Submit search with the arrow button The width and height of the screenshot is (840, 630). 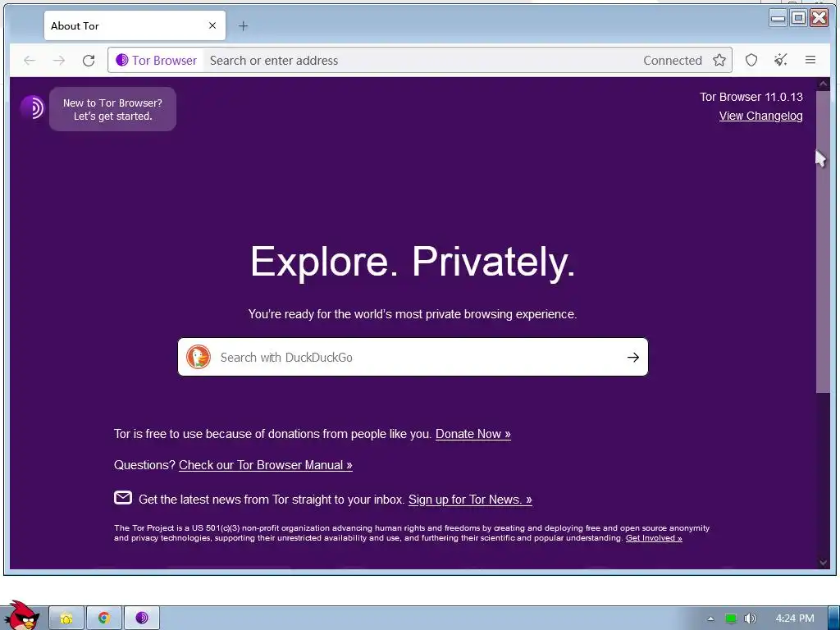coord(633,358)
